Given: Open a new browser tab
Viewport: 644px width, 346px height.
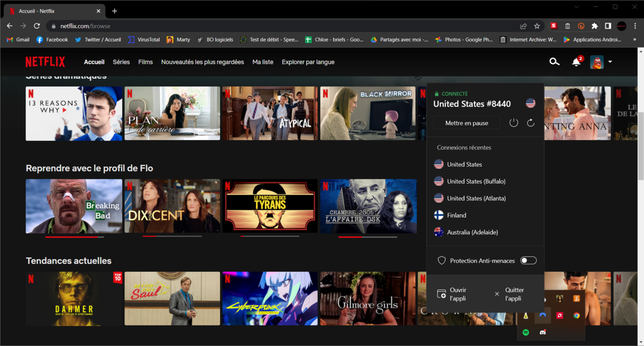Looking at the screenshot, I should pyautogui.click(x=114, y=11).
